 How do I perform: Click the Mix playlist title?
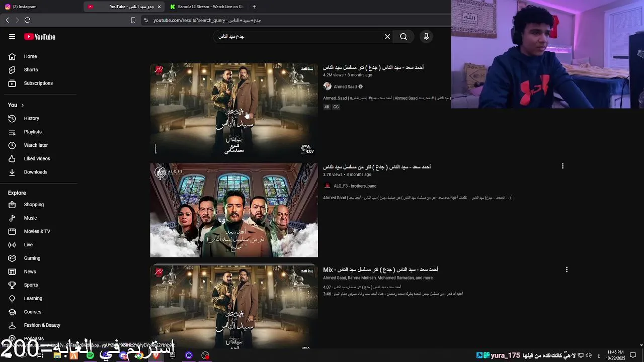[380, 269]
